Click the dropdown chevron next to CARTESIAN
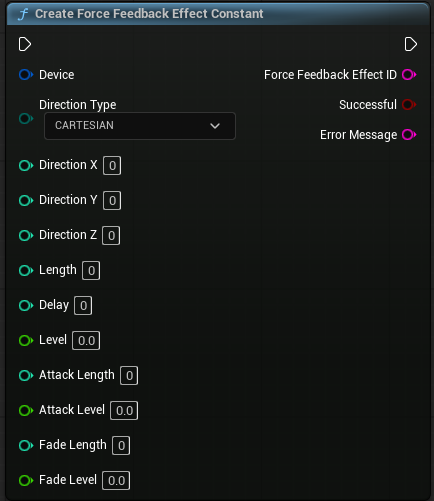 click(x=215, y=126)
